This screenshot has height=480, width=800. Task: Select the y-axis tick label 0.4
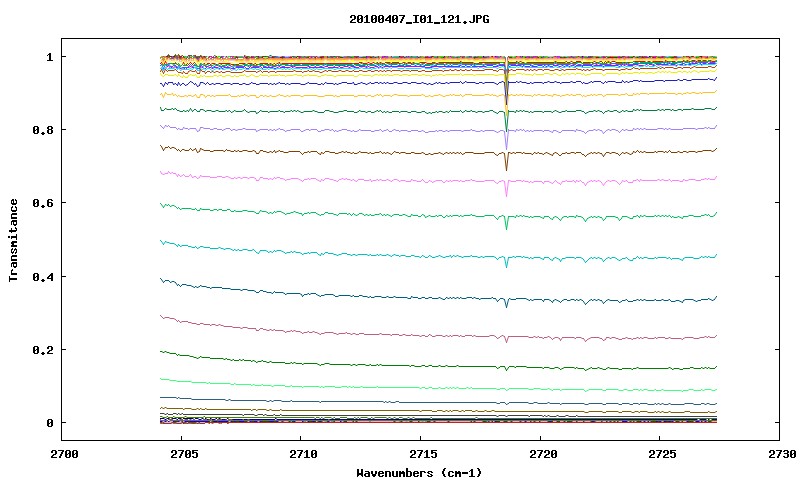[x=43, y=276]
